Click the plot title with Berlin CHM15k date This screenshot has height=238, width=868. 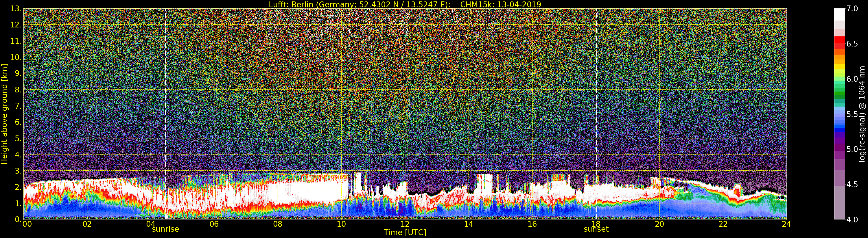[x=405, y=4]
